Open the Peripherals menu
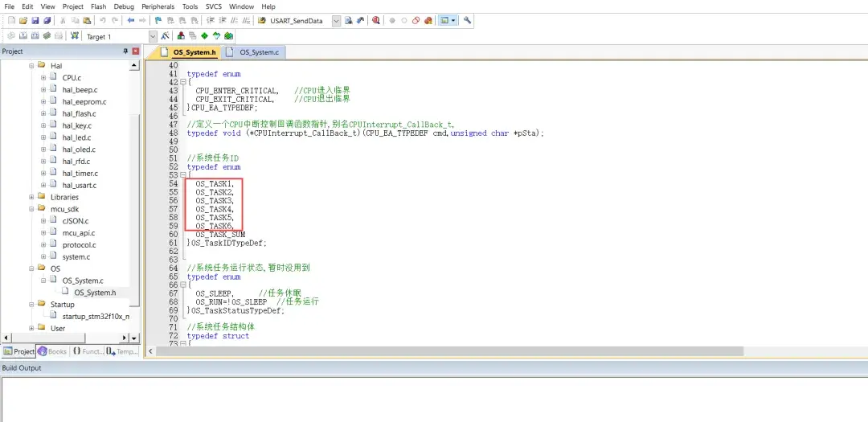868x422 pixels. click(x=158, y=6)
